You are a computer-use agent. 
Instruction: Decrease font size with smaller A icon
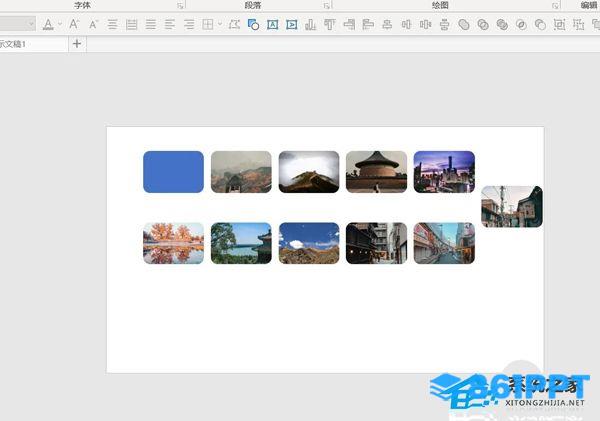pos(93,25)
